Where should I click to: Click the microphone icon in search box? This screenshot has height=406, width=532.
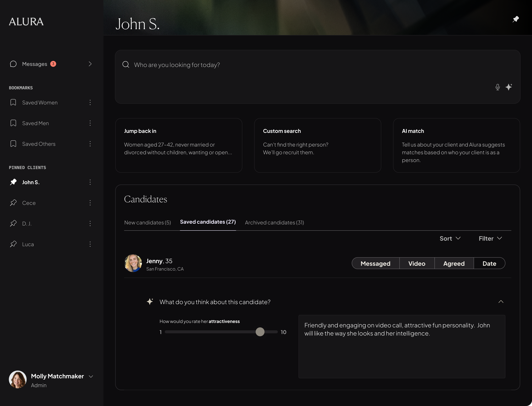point(497,87)
